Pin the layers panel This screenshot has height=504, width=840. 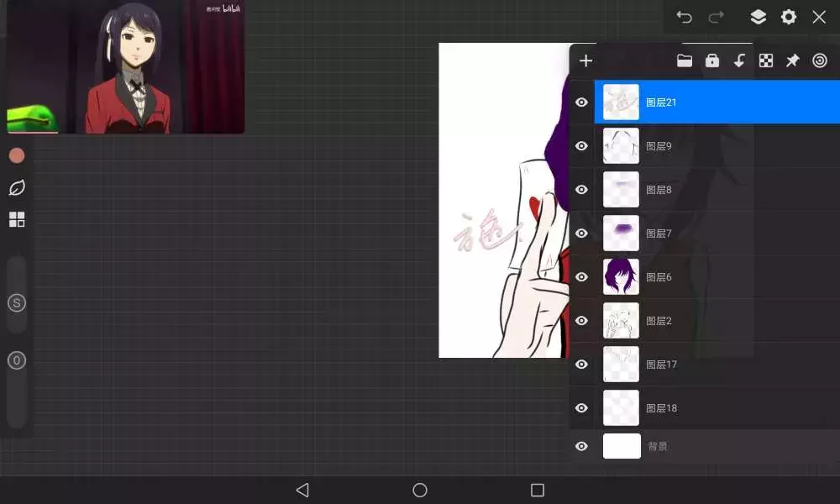(x=792, y=60)
